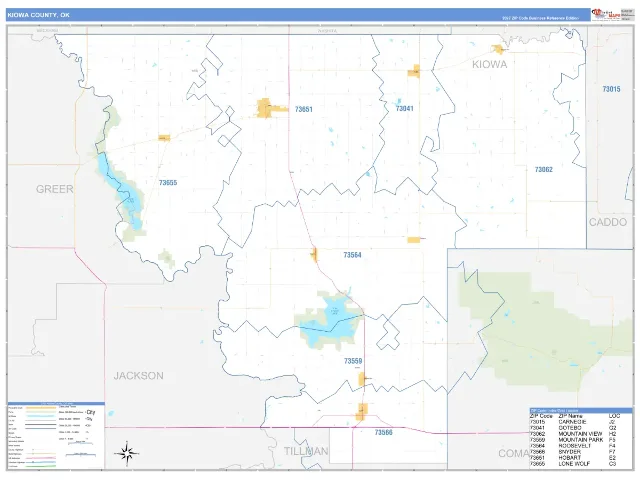
Task: Select the 73062 ZIP label on the map
Action: [544, 169]
